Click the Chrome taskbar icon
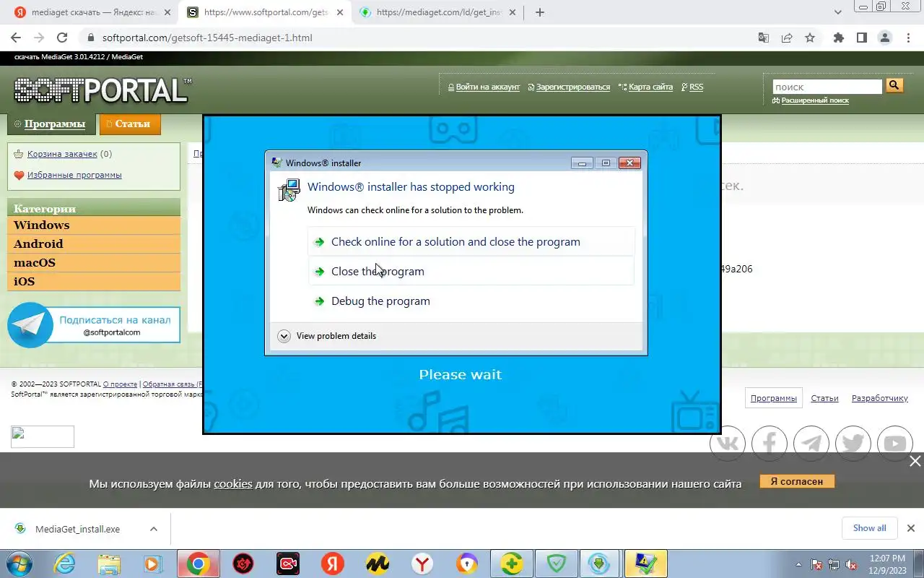924x578 pixels. (199, 564)
